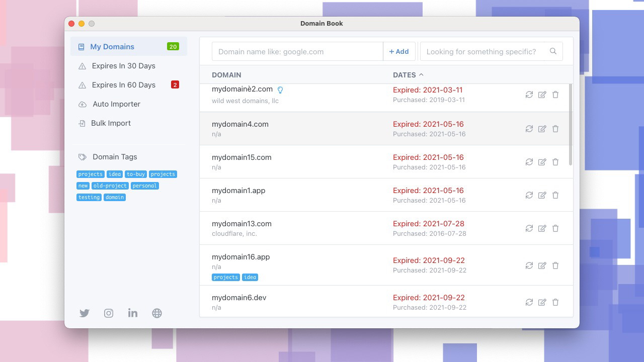
Task: Open the LinkedIn link icon
Action: coord(133,313)
